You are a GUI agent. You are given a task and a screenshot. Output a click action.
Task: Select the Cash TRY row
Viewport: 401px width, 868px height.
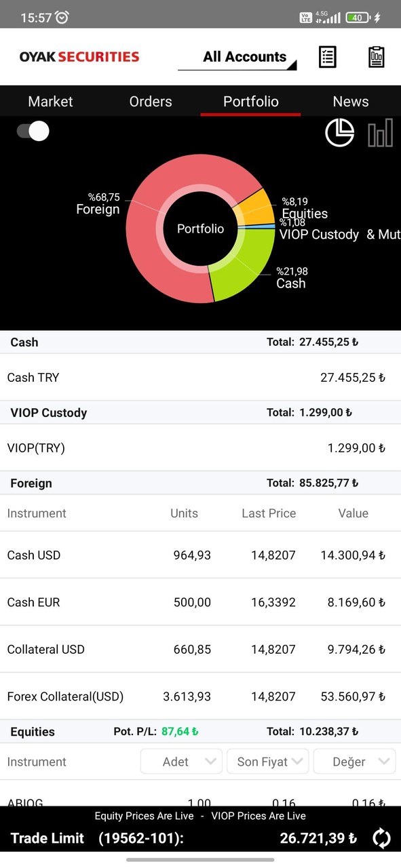[200, 378]
